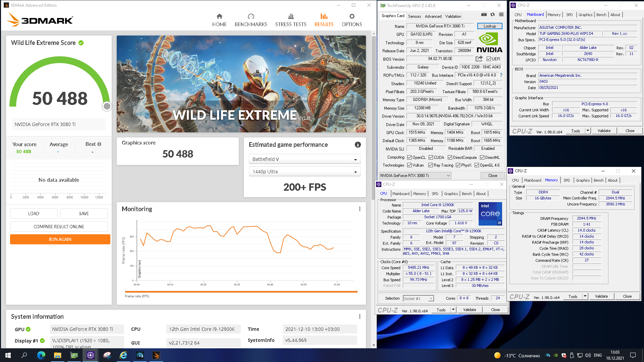Open the Battlefield V game dropdown
Image resolution: width=644 pixels, height=362 pixels.
pos(305,159)
